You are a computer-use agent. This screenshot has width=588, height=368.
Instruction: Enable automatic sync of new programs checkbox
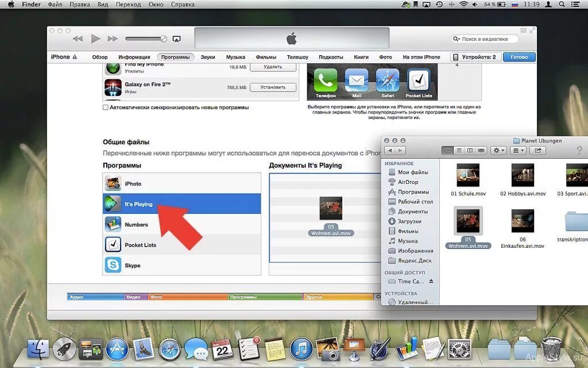point(106,108)
